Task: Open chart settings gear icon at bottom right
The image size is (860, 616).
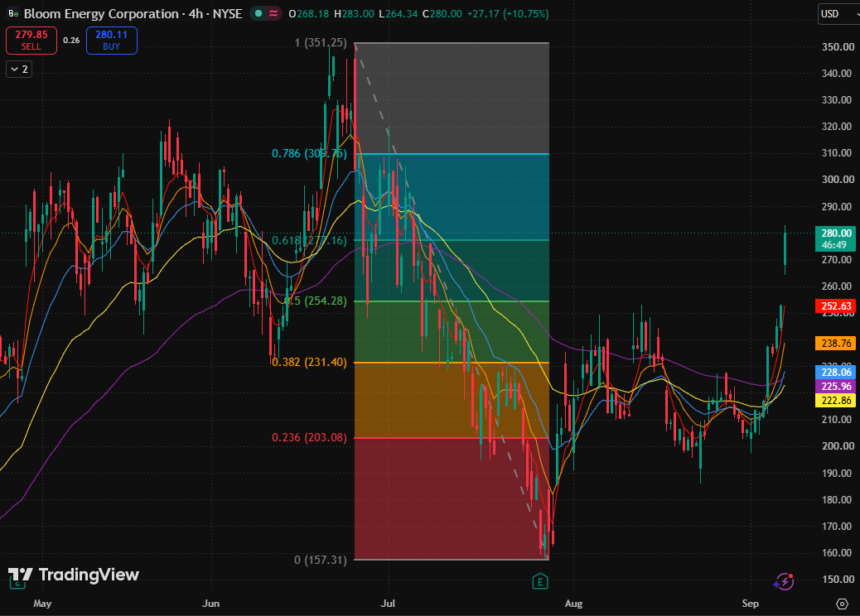Action: (x=842, y=604)
